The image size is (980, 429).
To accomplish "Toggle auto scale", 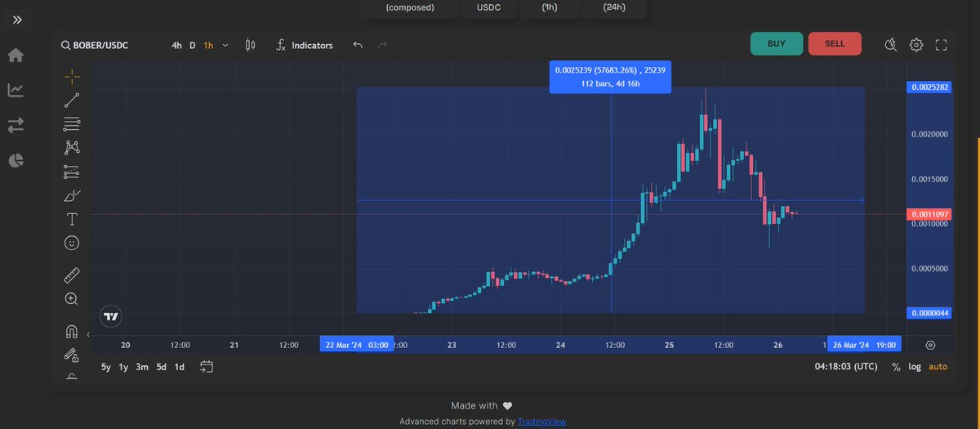I will pos(938,367).
